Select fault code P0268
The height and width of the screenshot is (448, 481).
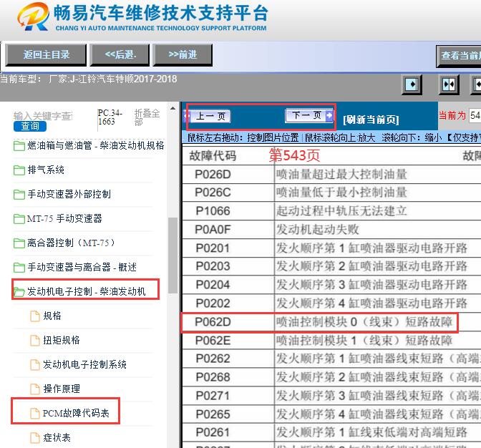(x=213, y=377)
